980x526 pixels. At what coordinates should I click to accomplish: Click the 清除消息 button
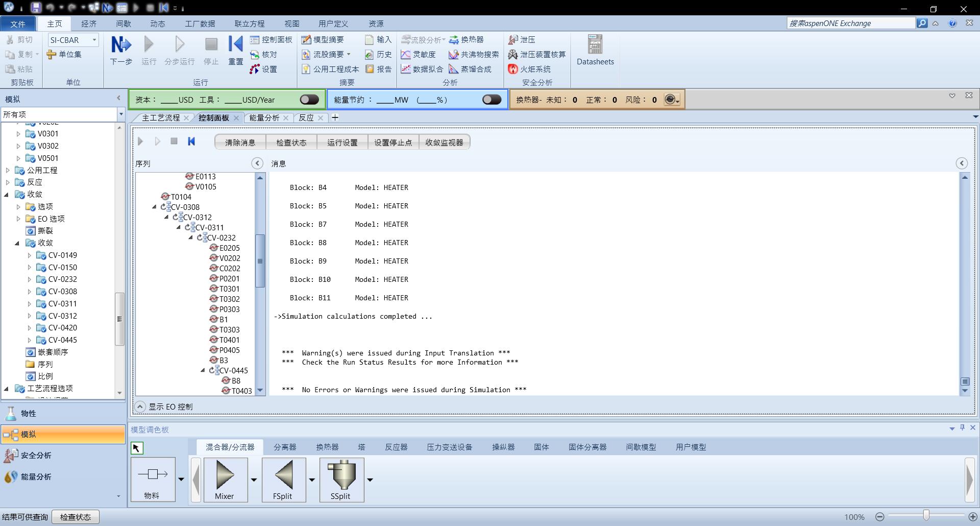(240, 142)
